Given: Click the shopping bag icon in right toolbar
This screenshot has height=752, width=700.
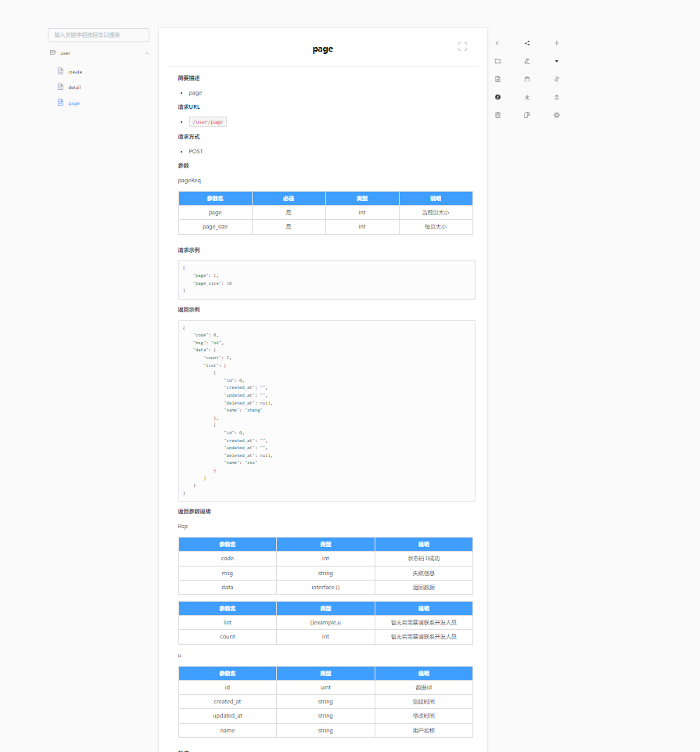Looking at the screenshot, I should click(527, 79).
